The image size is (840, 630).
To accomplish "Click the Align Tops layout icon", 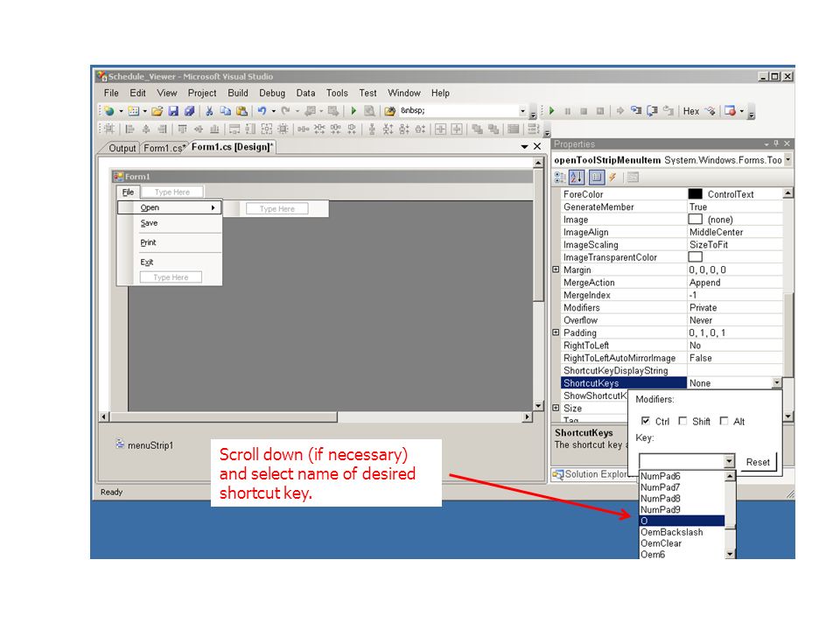I will pyautogui.click(x=183, y=129).
